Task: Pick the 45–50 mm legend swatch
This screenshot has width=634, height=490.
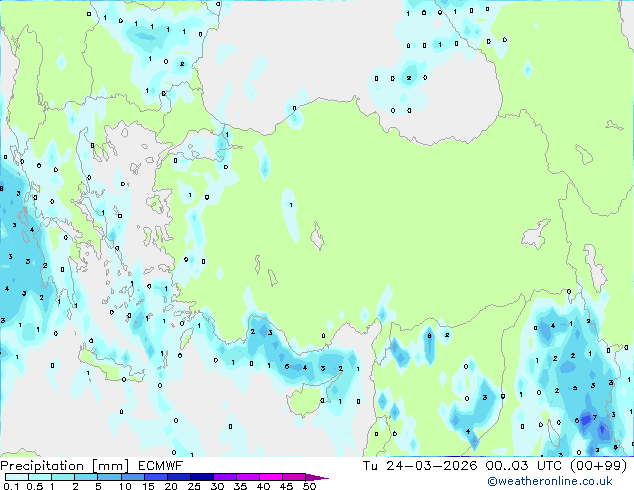Action: 294,477
